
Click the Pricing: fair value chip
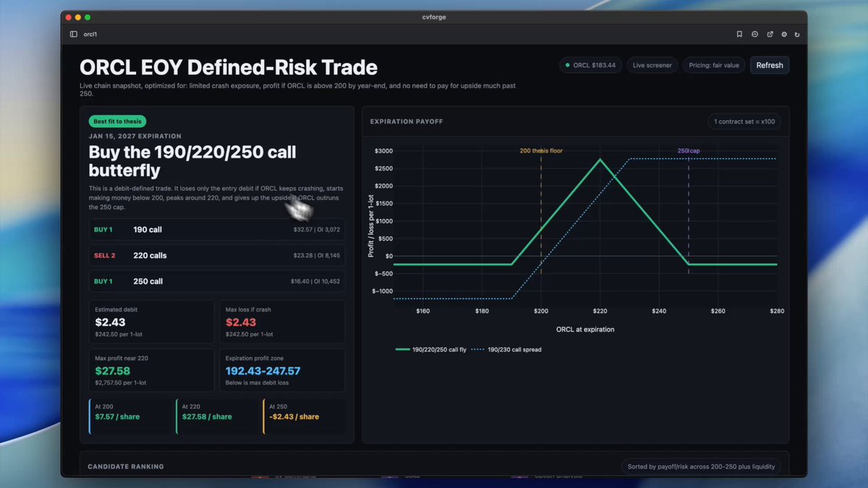point(714,65)
